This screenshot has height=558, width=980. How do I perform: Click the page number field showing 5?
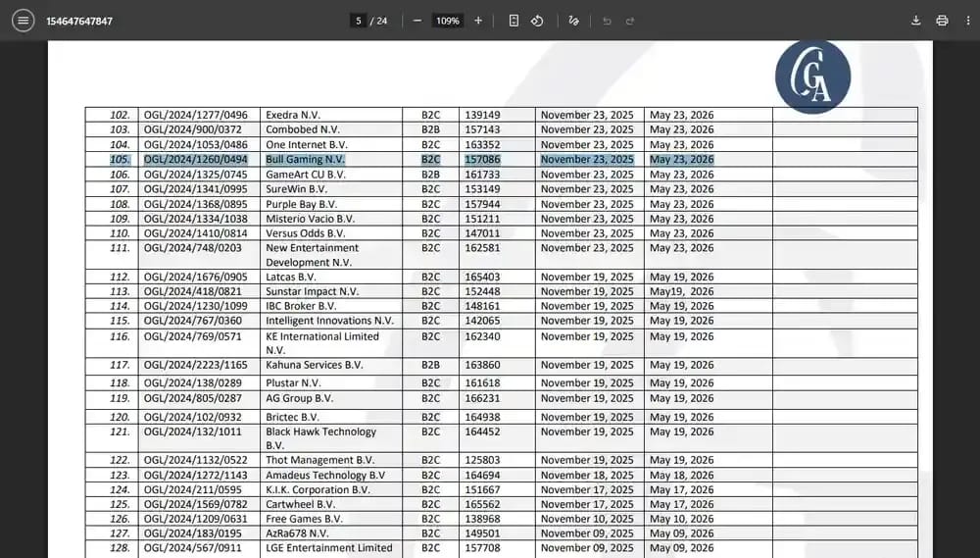(x=358, y=21)
